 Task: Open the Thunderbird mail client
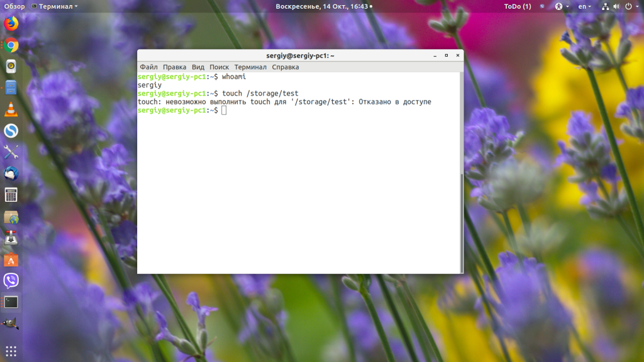[x=11, y=173]
